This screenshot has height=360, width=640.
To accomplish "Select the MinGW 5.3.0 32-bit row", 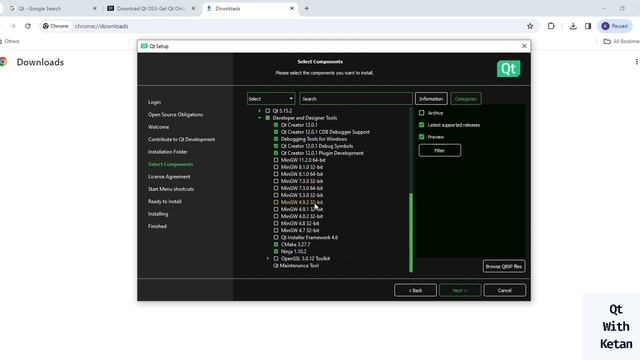I will pyautogui.click(x=302, y=196).
